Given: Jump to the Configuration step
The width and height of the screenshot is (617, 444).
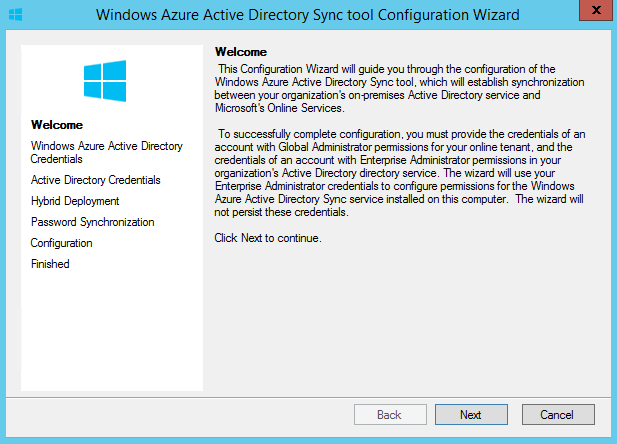Looking at the screenshot, I should [x=61, y=243].
